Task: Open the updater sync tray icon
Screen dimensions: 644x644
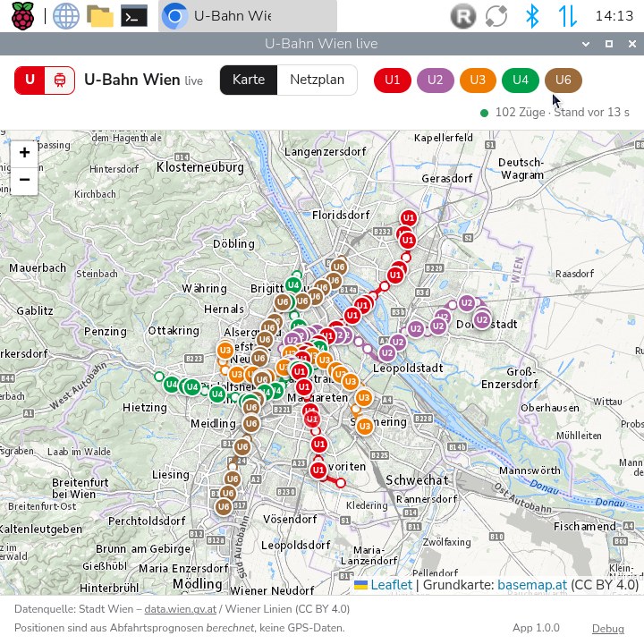Action: (496, 16)
